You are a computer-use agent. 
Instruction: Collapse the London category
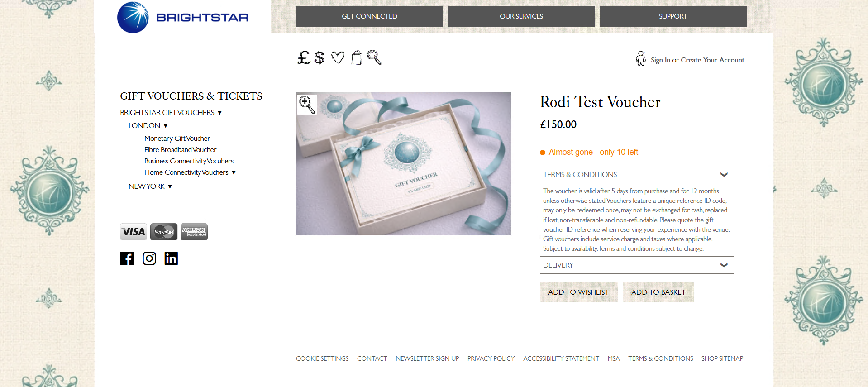point(165,126)
